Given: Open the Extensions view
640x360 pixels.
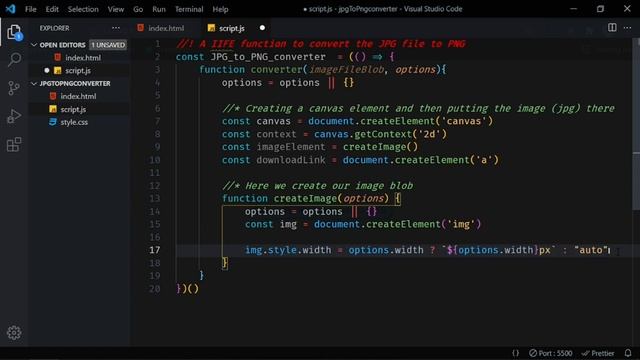Looking at the screenshot, I should tap(14, 144).
